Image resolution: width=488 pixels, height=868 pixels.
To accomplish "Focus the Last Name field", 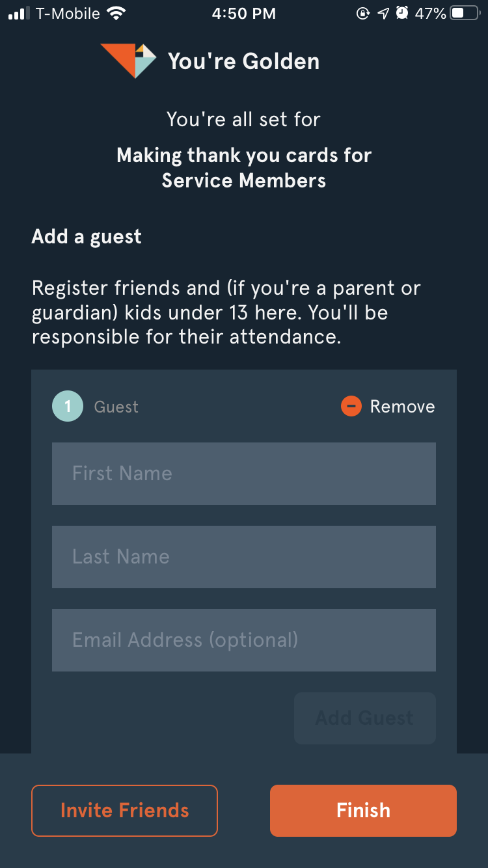I will pos(244,557).
